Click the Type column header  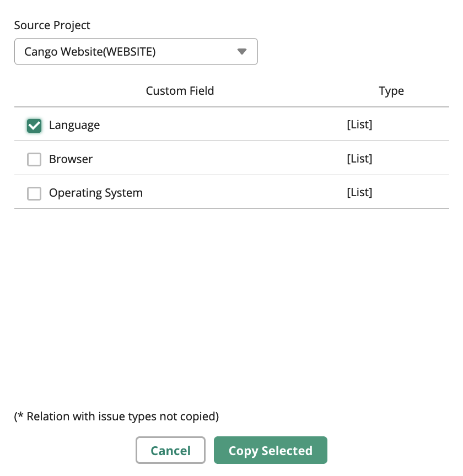[391, 91]
